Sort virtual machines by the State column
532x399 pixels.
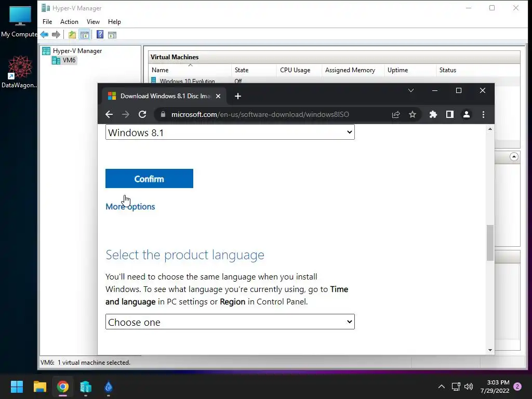tap(254, 70)
